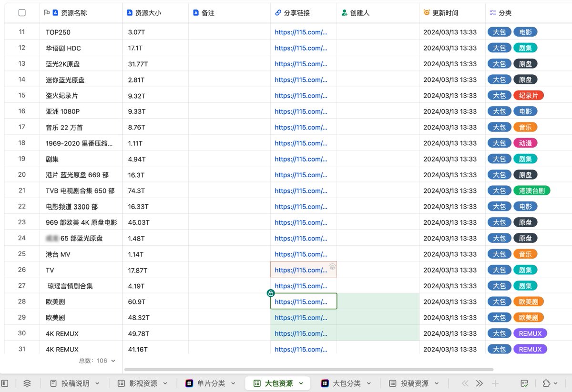Screen dimensions: 572x392
Task: Click the sidebar panel icon at bottom left
Action: click(x=5, y=383)
